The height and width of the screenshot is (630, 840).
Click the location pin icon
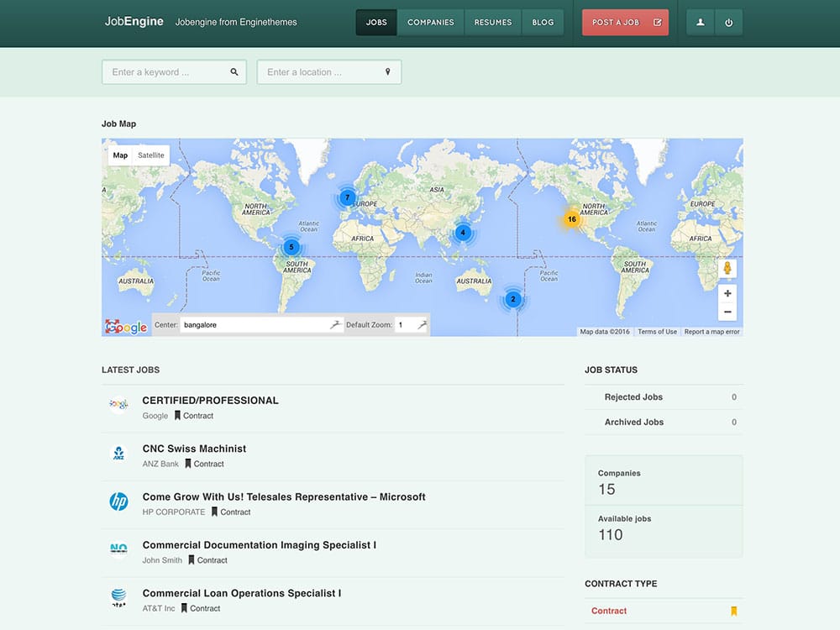tap(388, 72)
